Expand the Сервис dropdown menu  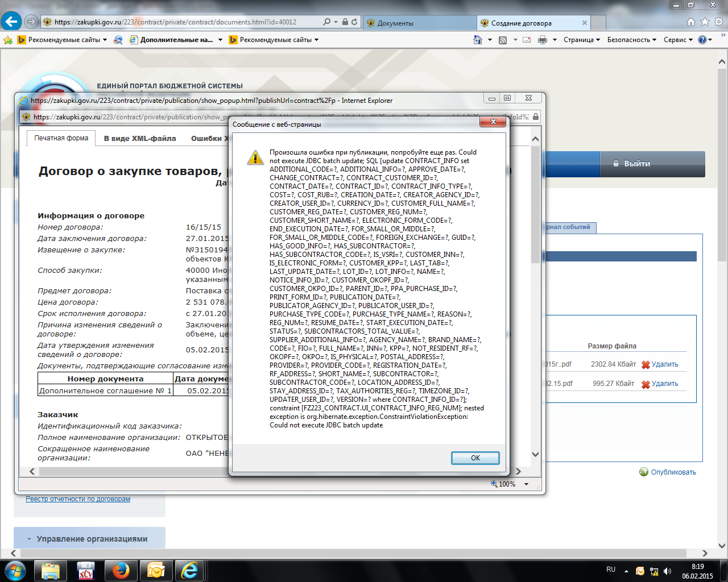pos(678,40)
